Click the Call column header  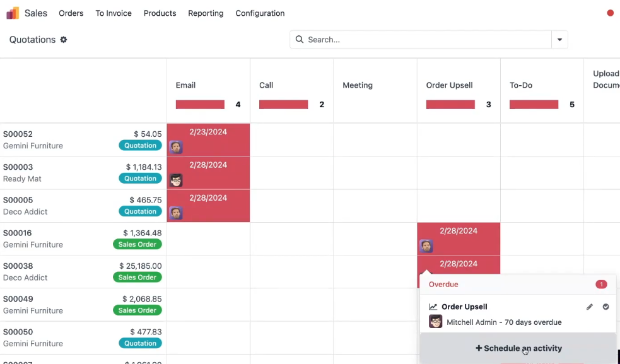(x=266, y=85)
